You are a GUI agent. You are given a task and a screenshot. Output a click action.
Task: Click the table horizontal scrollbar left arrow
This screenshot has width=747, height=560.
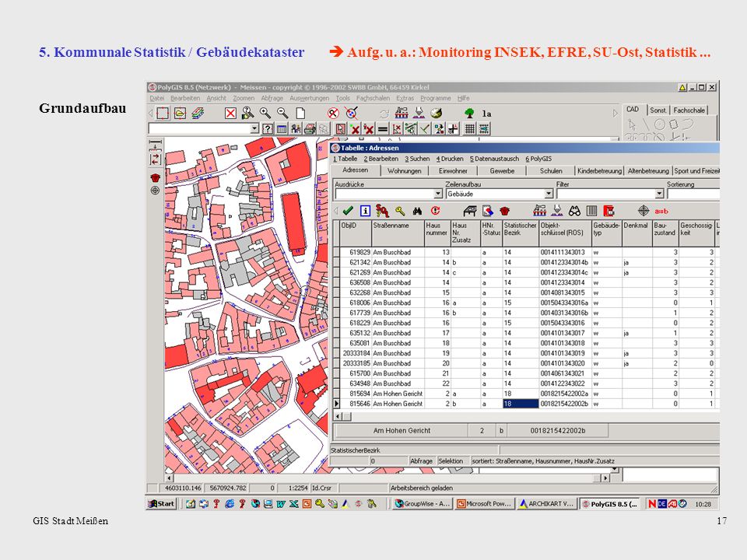[x=338, y=417]
